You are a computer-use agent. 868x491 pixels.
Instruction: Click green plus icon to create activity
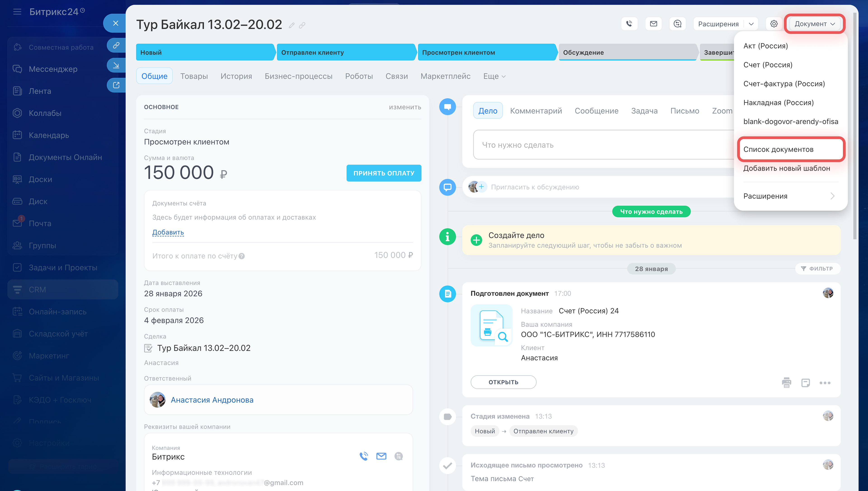pos(476,240)
